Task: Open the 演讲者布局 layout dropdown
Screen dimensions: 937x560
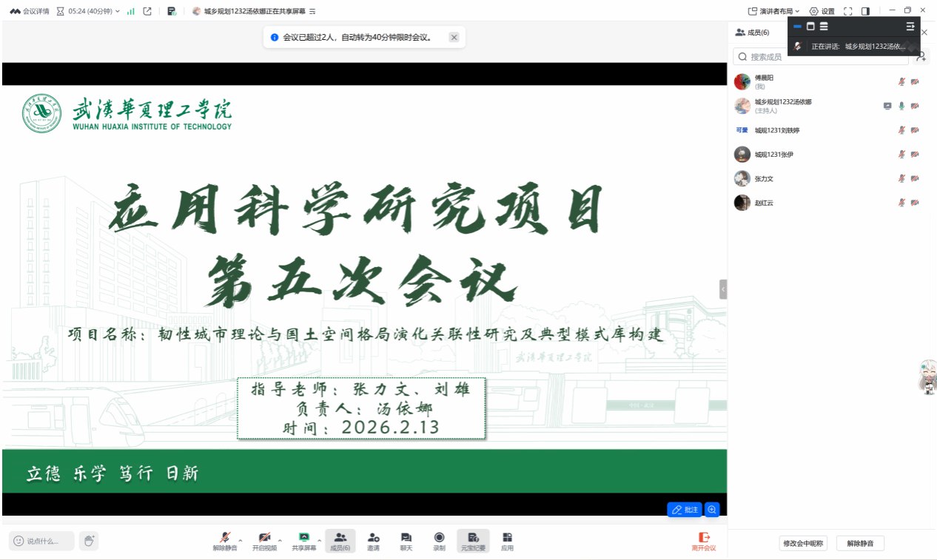Action: [x=774, y=11]
